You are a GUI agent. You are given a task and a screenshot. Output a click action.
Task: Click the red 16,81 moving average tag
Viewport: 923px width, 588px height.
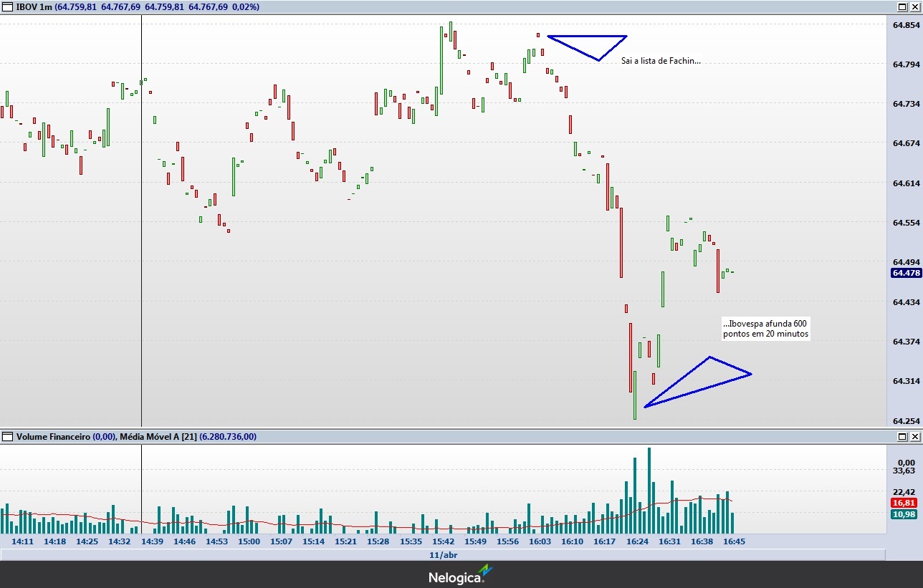pos(905,503)
